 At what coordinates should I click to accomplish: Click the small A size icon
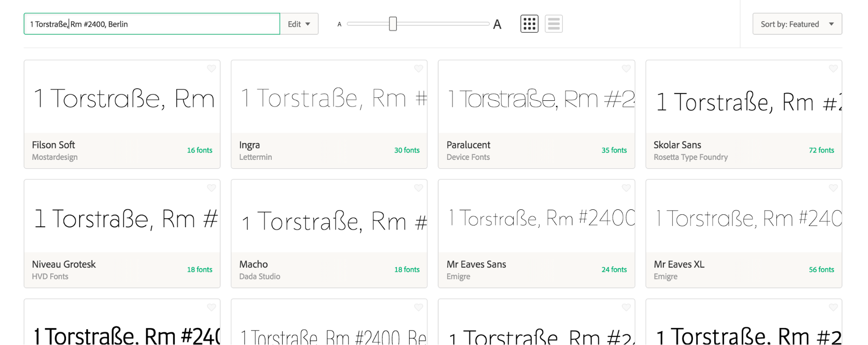coord(340,24)
